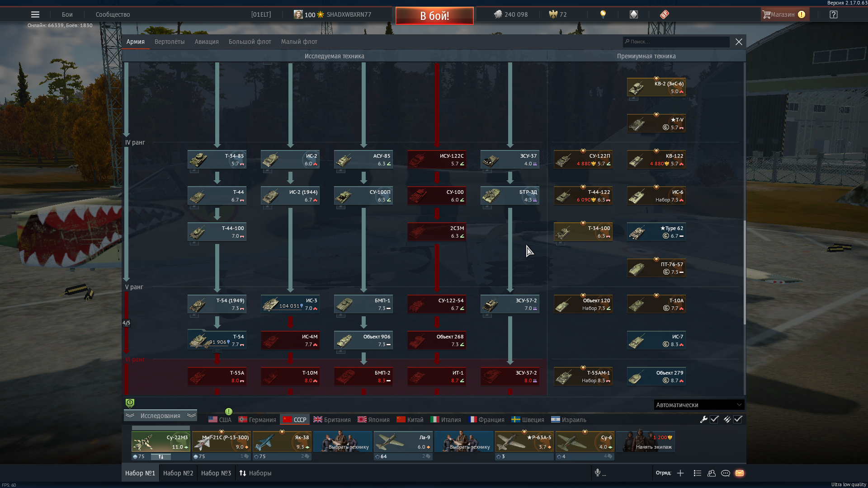Select the Т-34-85 tank
This screenshot has width=868, height=488.
217,160
